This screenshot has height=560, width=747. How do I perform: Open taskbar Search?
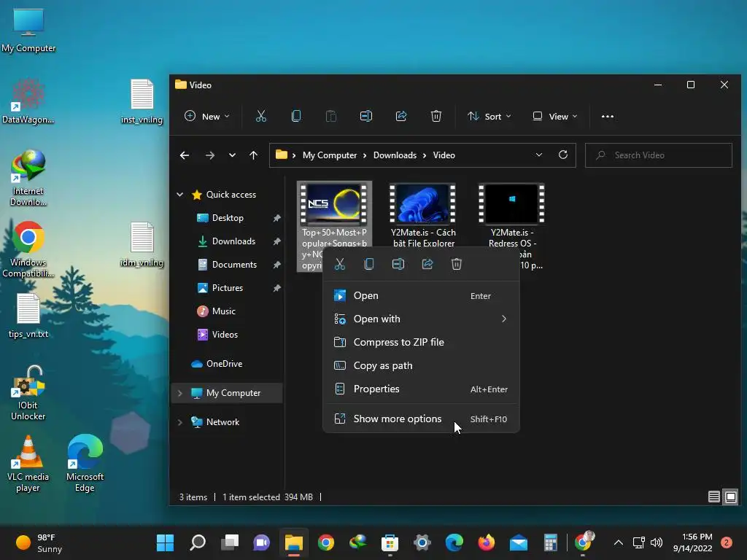click(197, 542)
